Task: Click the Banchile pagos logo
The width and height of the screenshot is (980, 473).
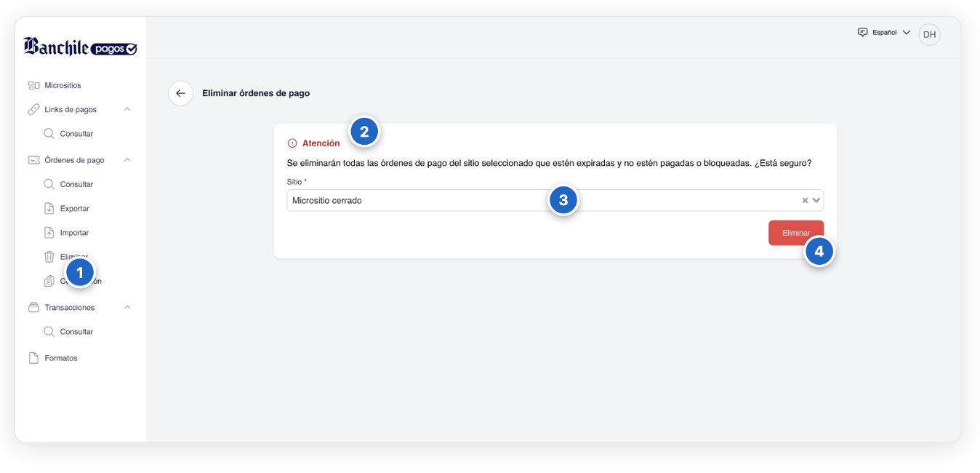Action: click(80, 47)
